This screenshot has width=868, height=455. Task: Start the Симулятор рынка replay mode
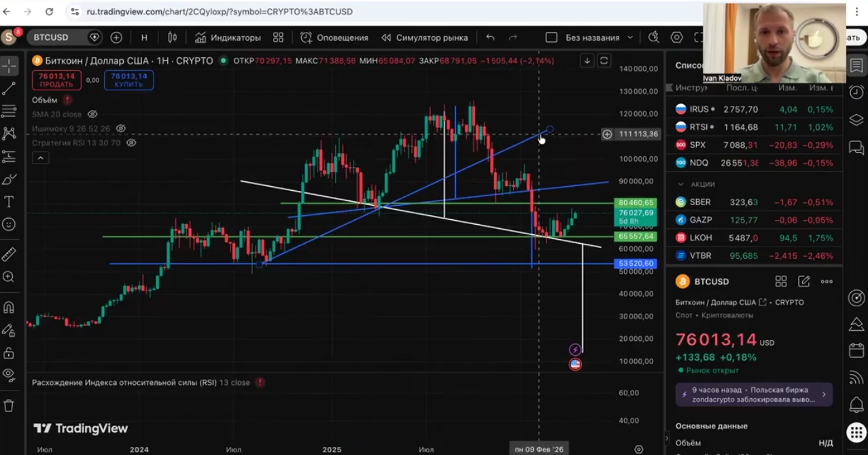point(424,37)
